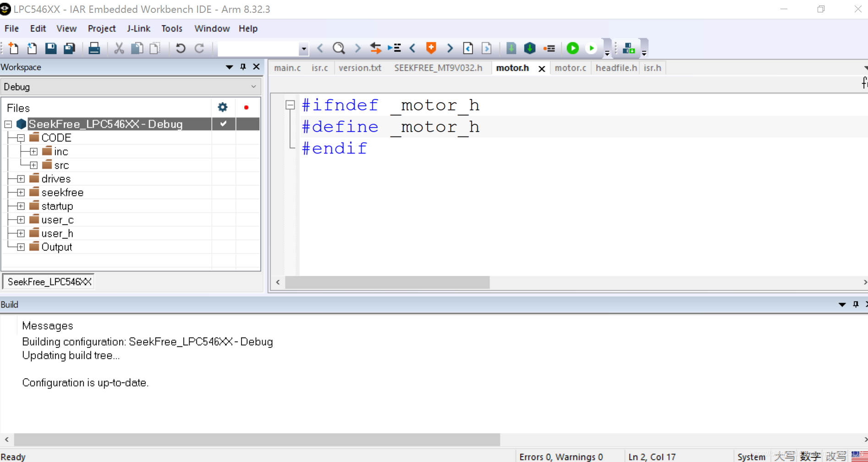Cut the selection using the scissors icon

119,48
